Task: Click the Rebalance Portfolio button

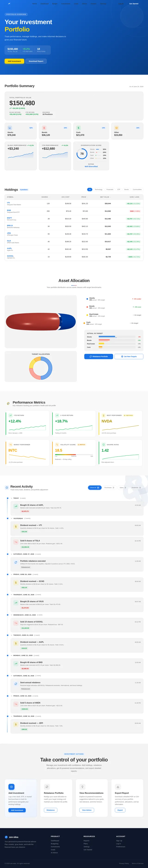Action: pos(99,357)
